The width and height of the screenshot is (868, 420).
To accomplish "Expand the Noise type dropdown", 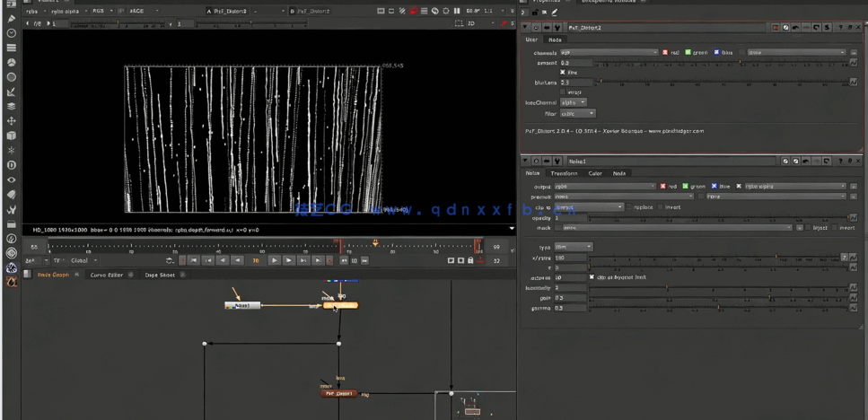I will 574,247.
